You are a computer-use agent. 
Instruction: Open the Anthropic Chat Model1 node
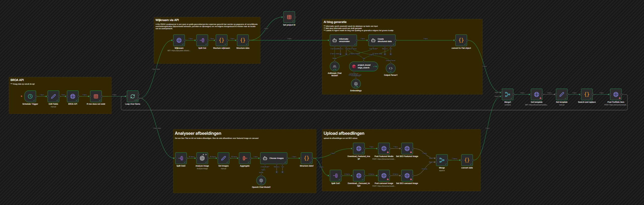pyautogui.click(x=335, y=66)
